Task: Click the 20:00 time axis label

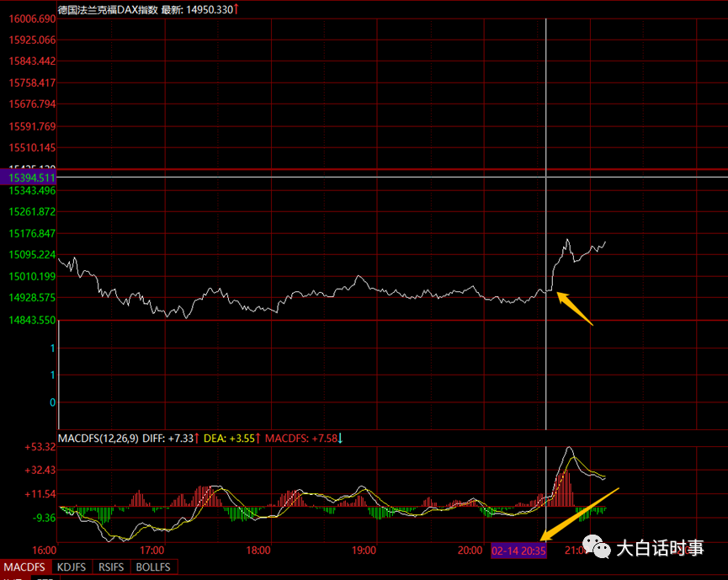Action: tap(470, 551)
